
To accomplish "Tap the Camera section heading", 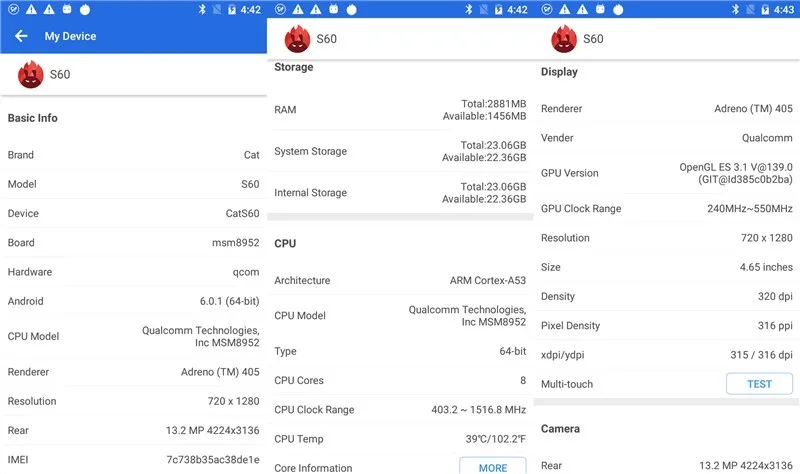I will pyautogui.click(x=560, y=429).
